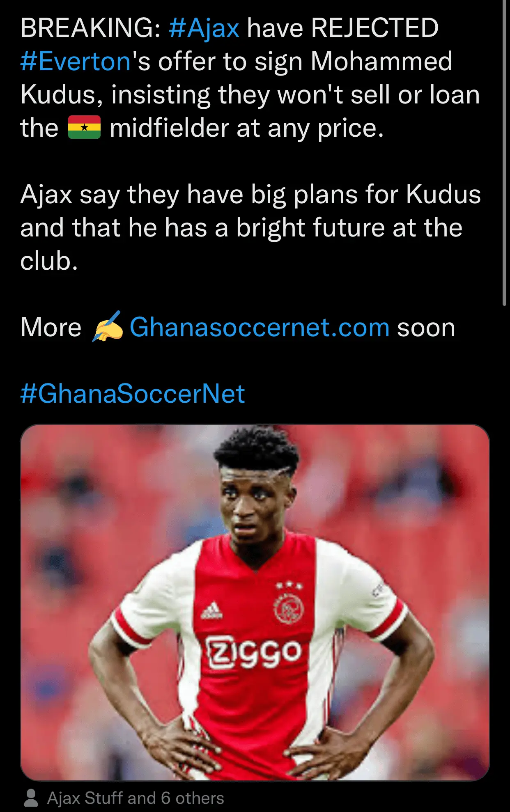Open the #Everton hashtag
Image resolution: width=510 pixels, height=812 pixels.
[x=76, y=62]
